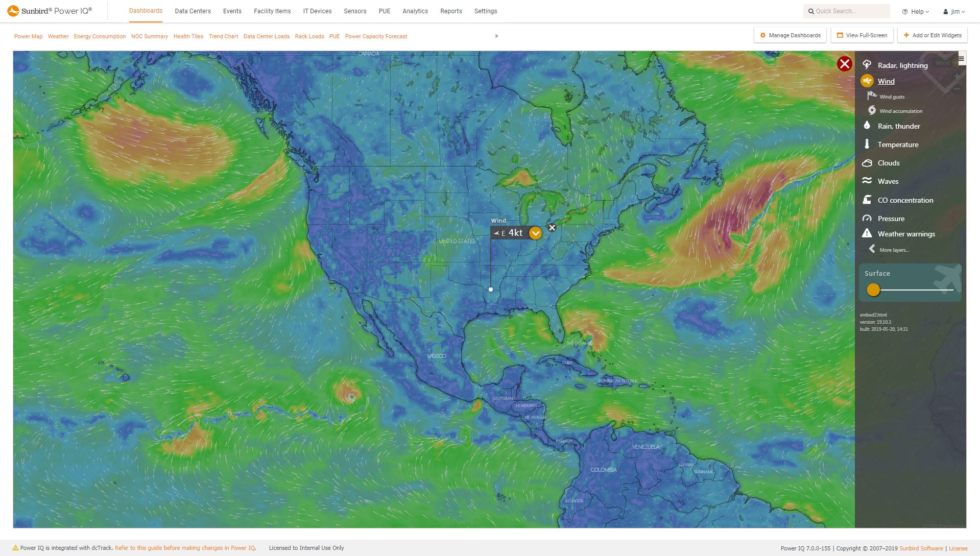Switch to the Analytics menu
This screenshot has height=556, width=980.
[415, 11]
